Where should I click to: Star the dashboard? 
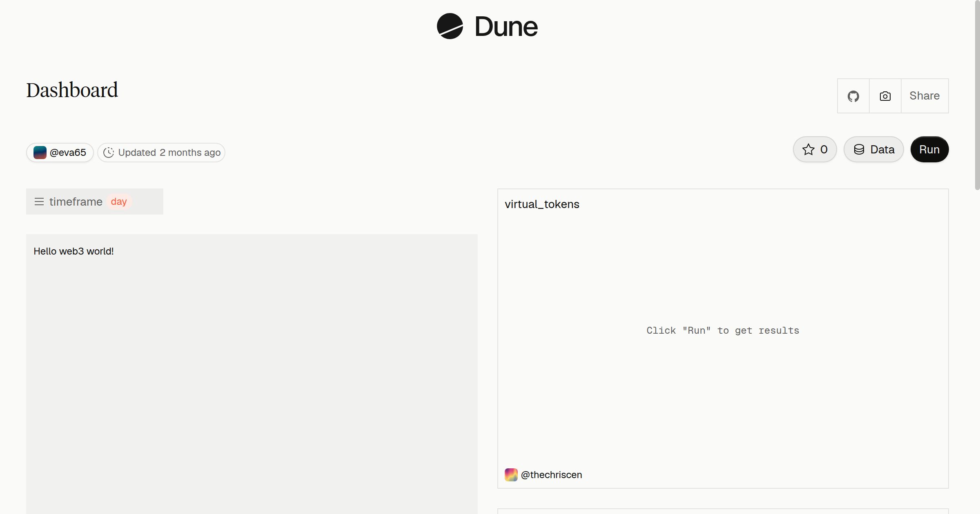tap(815, 149)
